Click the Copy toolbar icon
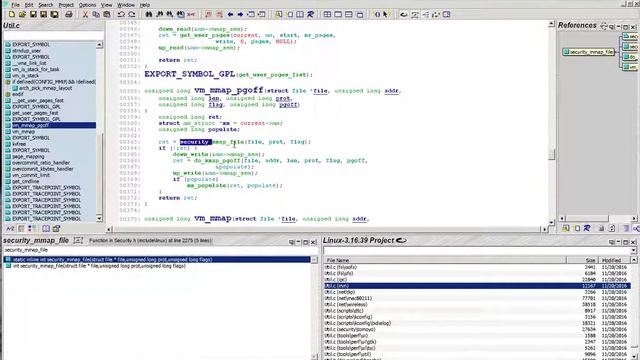Screen dimensions: 640x360 pyautogui.click(x=96, y=14)
